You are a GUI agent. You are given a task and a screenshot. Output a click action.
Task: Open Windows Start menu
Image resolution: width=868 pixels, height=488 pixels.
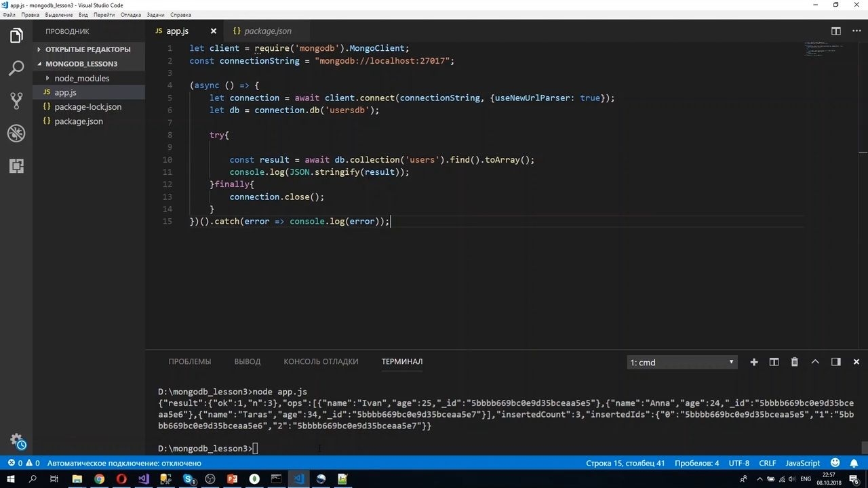tap(11, 479)
